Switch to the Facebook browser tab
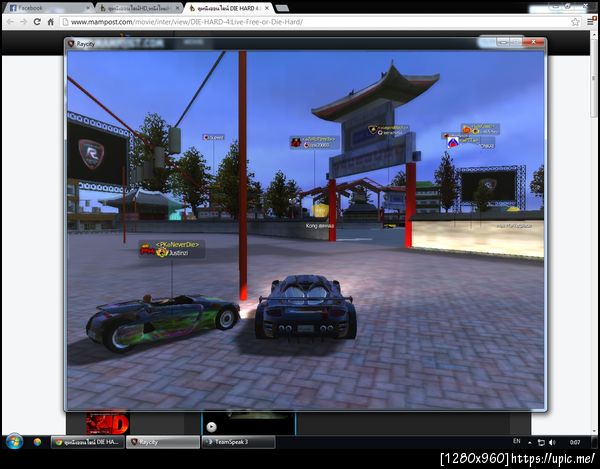 (x=48, y=8)
